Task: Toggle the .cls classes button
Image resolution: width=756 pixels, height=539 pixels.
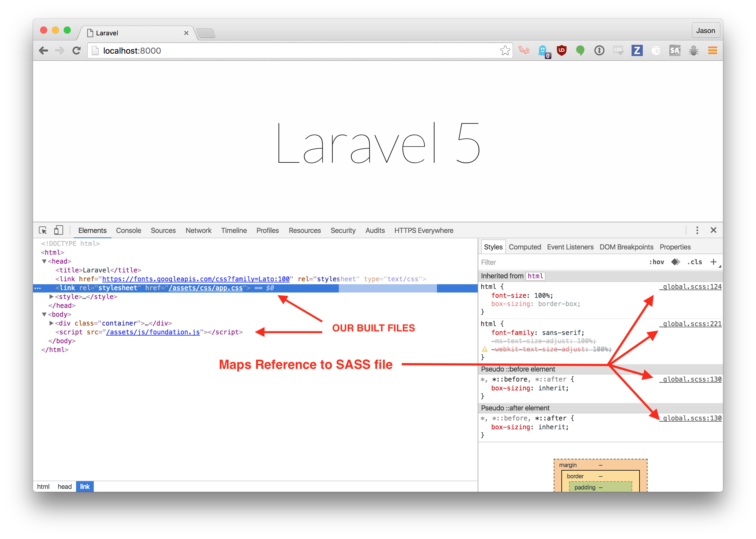Action: (x=694, y=262)
